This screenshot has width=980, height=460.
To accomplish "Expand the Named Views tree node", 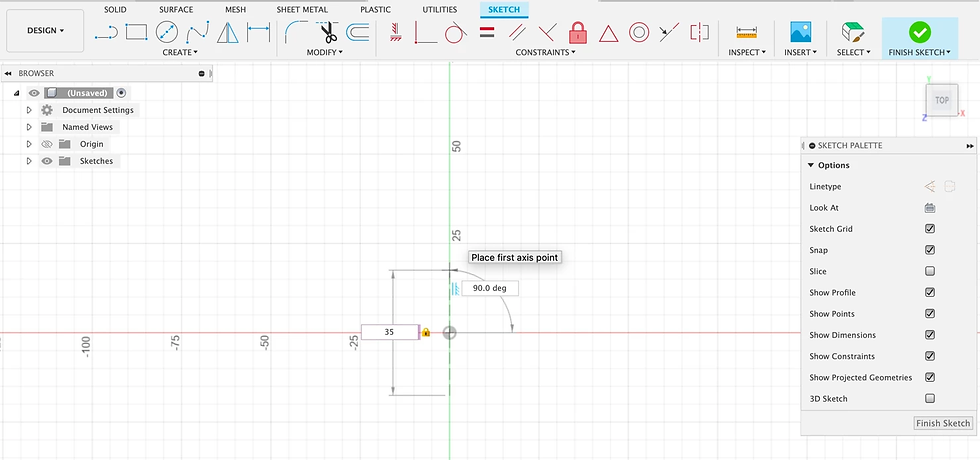I will (x=29, y=127).
